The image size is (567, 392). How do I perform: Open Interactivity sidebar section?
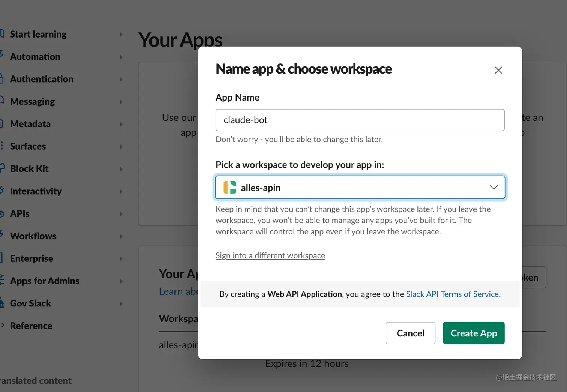(36, 191)
